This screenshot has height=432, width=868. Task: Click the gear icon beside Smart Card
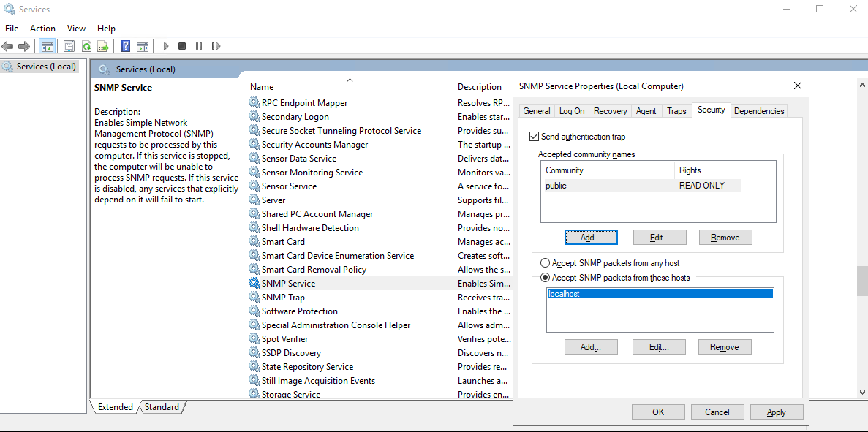[x=254, y=242]
